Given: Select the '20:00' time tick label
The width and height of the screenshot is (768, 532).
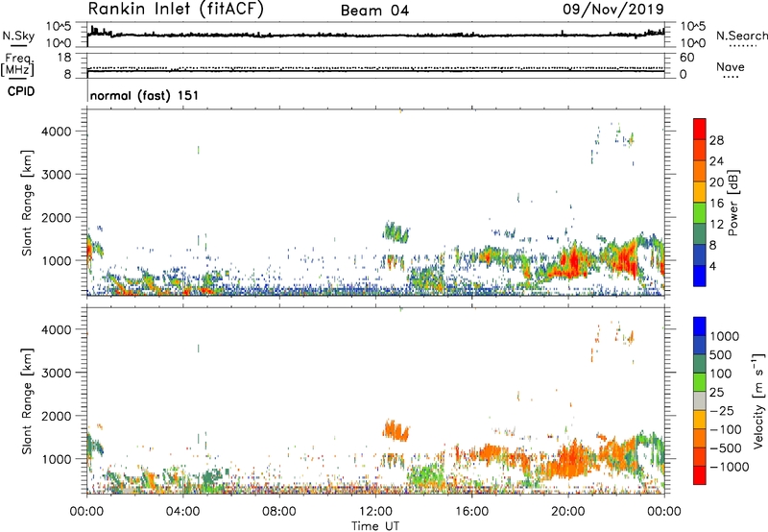Looking at the screenshot, I should [567, 512].
